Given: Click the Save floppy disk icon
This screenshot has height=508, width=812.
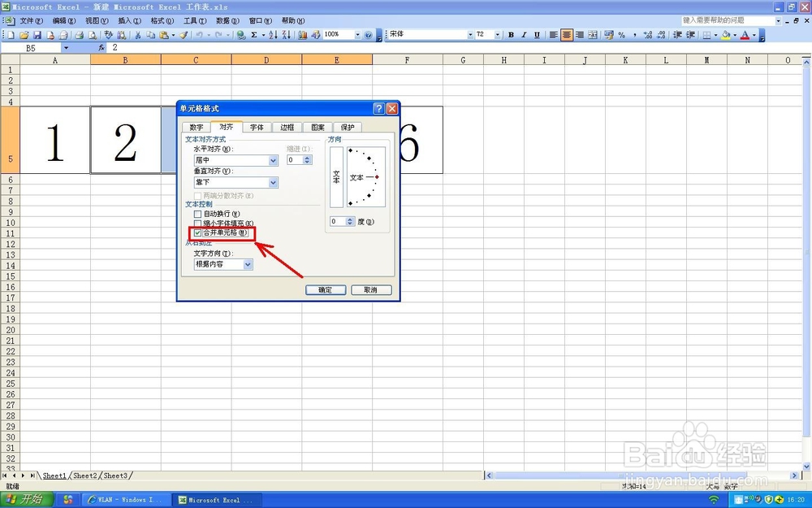Looking at the screenshot, I should pyautogui.click(x=37, y=35).
